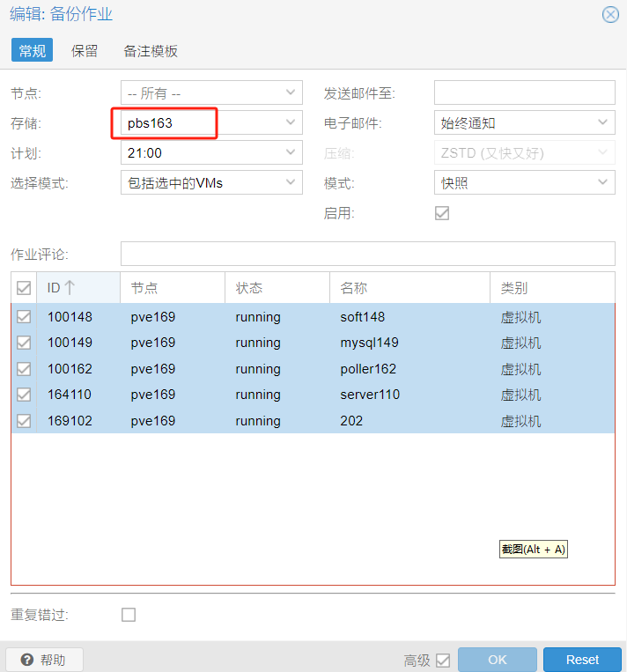The image size is (627, 672).
Task: Confirm with the OK button
Action: pos(498,660)
